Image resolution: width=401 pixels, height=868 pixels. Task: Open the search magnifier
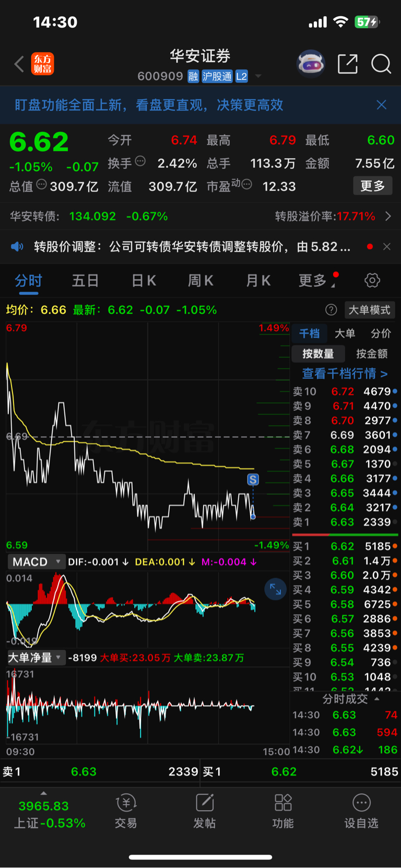[x=381, y=64]
